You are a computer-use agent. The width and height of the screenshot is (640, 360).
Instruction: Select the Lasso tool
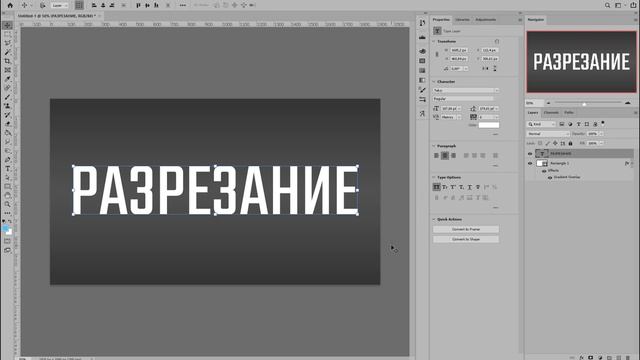pos(7,43)
